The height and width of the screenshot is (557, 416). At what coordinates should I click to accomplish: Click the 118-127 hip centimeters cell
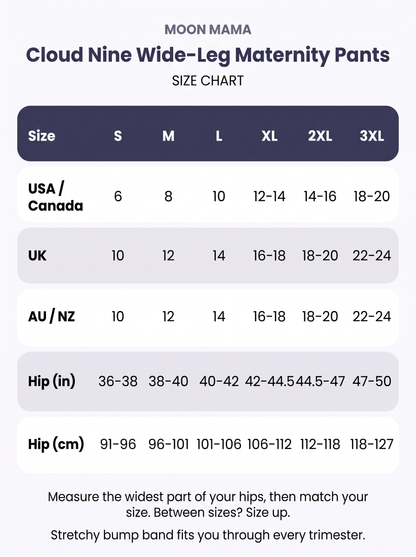click(372, 444)
